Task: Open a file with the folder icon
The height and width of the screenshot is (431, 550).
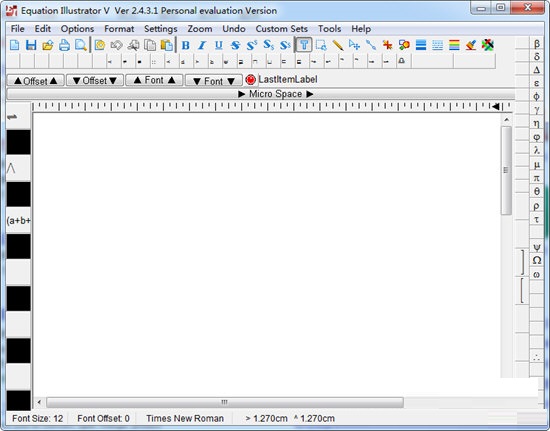Action: point(48,45)
